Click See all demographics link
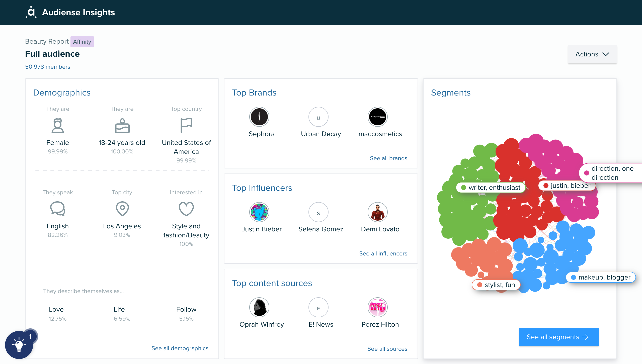The image size is (642, 364). 180,348
